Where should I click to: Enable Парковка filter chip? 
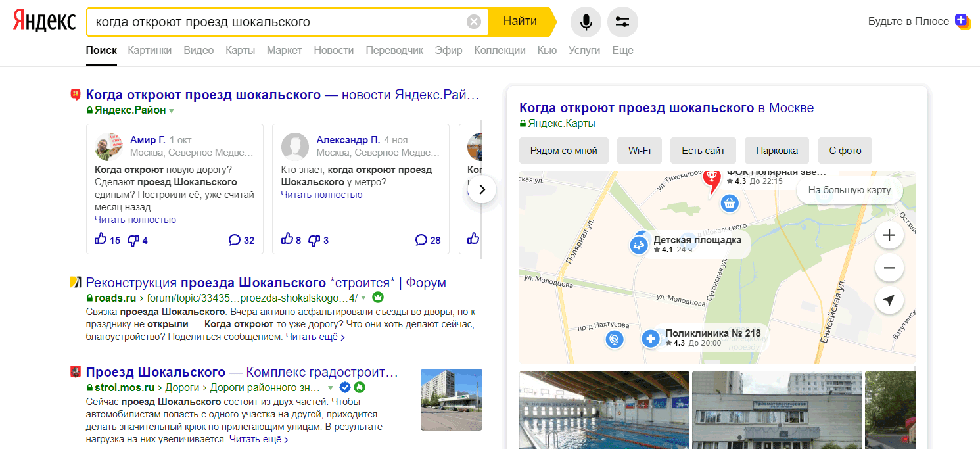click(x=777, y=151)
